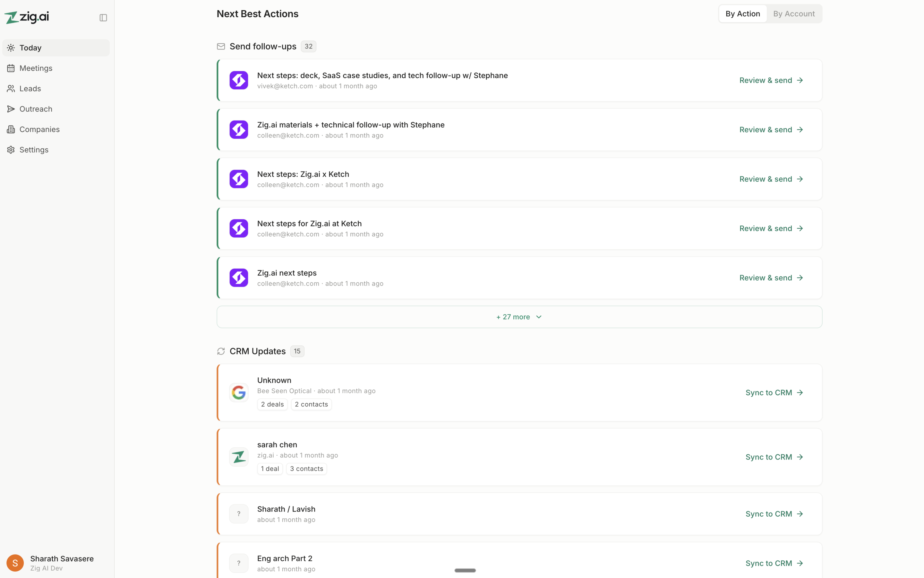Click the 1 deal tag
Image resolution: width=924 pixels, height=578 pixels.
tap(270, 469)
